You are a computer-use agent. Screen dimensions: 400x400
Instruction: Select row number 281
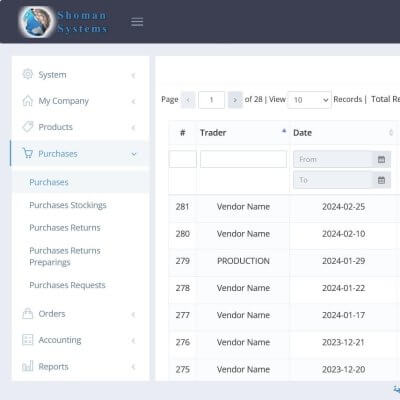pos(183,207)
